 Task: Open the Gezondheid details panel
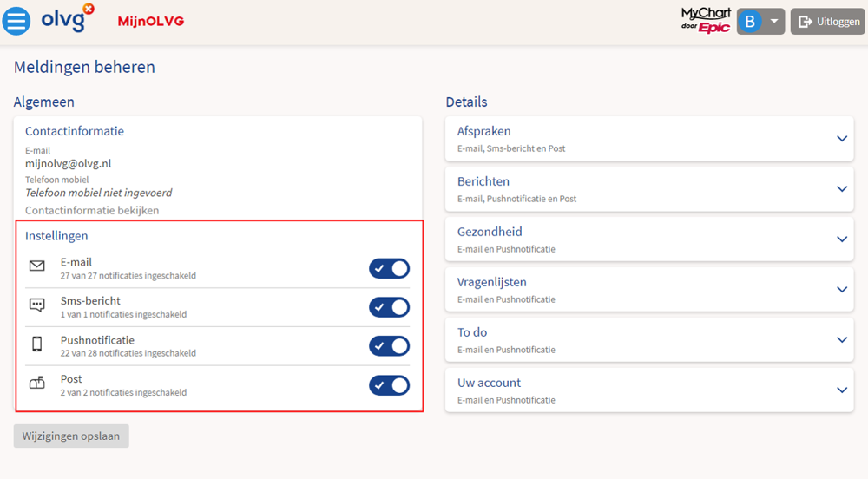(649, 239)
